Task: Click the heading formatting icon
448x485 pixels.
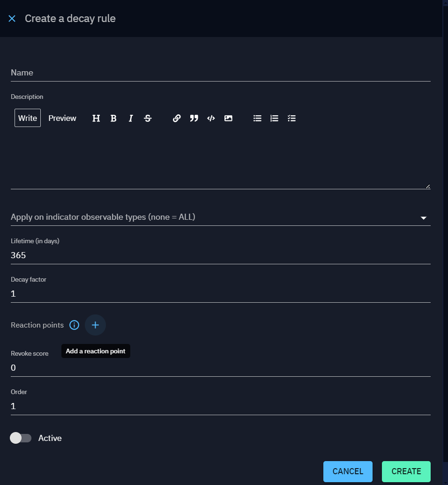Action: pyautogui.click(x=96, y=118)
